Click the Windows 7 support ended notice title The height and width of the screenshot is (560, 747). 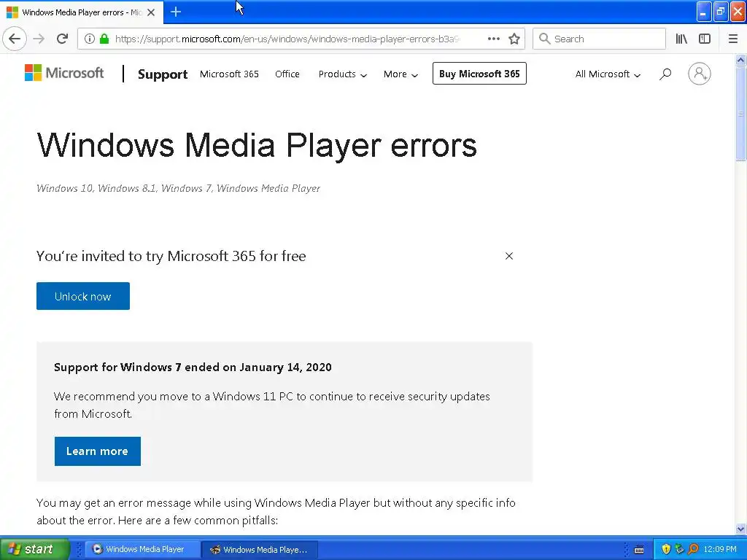pos(193,367)
